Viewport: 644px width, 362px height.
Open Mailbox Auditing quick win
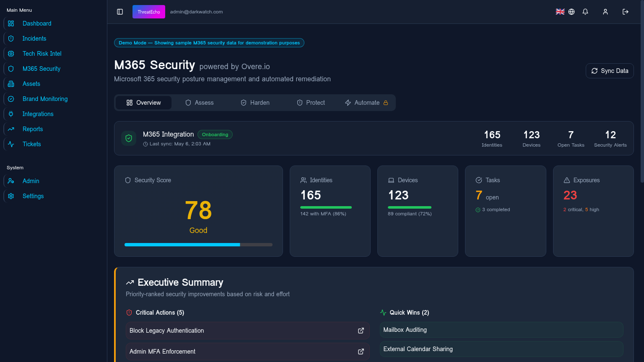(501, 330)
